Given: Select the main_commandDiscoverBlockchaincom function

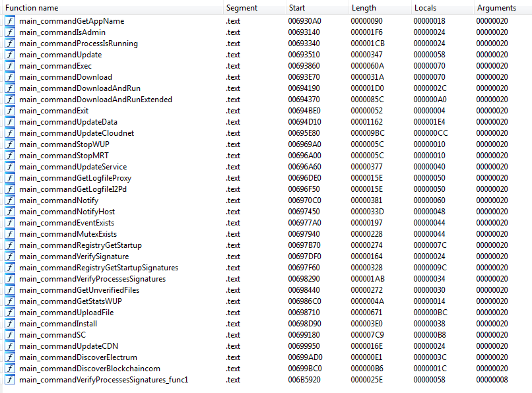Looking at the screenshot, I should click(89, 369).
